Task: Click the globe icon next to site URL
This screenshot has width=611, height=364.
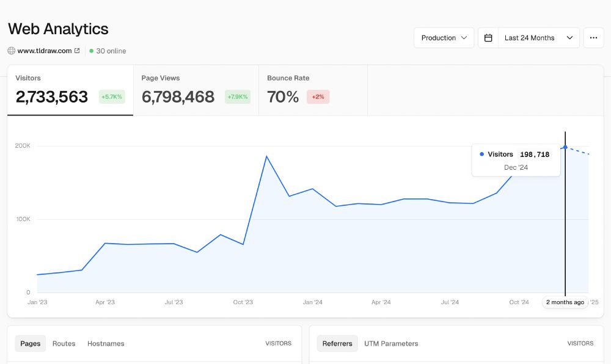Action: [11, 51]
